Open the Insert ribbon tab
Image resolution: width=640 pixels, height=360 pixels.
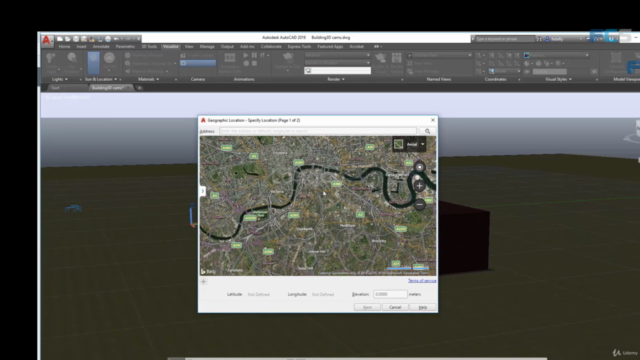81,47
